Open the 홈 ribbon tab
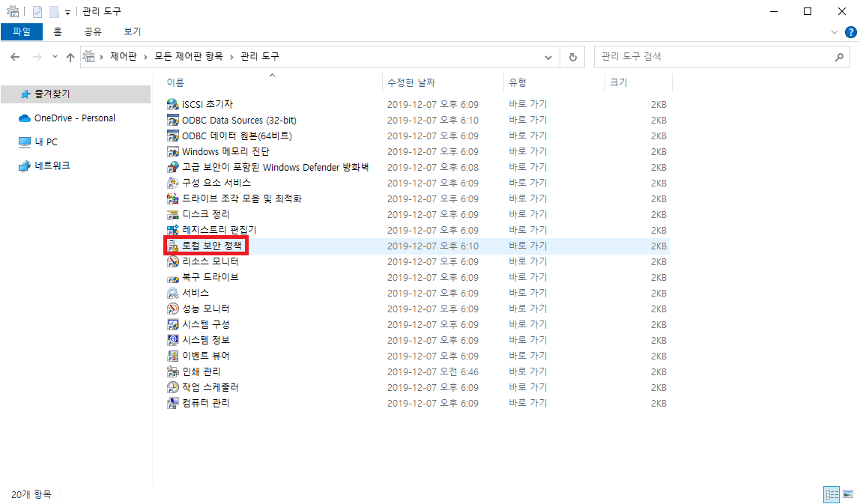This screenshot has width=860, height=504. point(58,31)
